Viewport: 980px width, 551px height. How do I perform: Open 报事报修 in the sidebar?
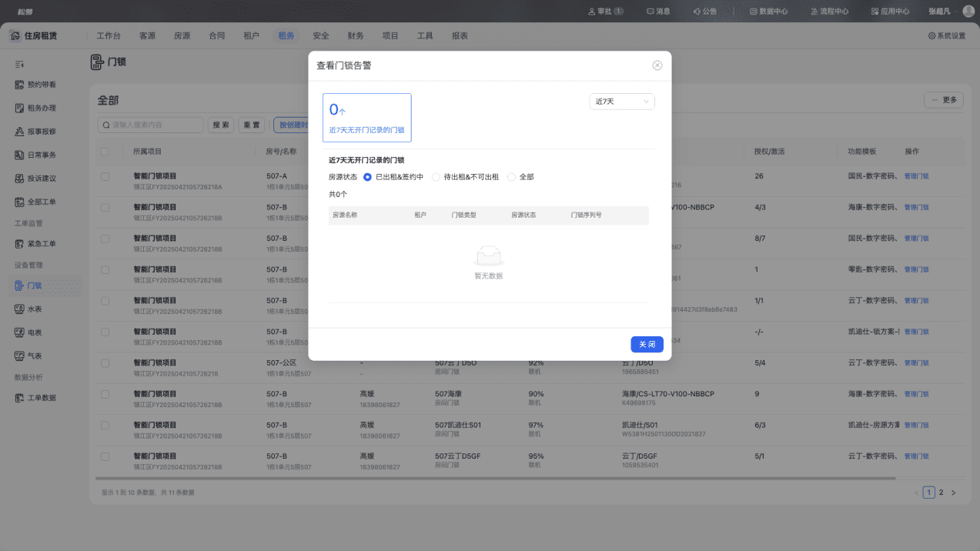point(42,132)
